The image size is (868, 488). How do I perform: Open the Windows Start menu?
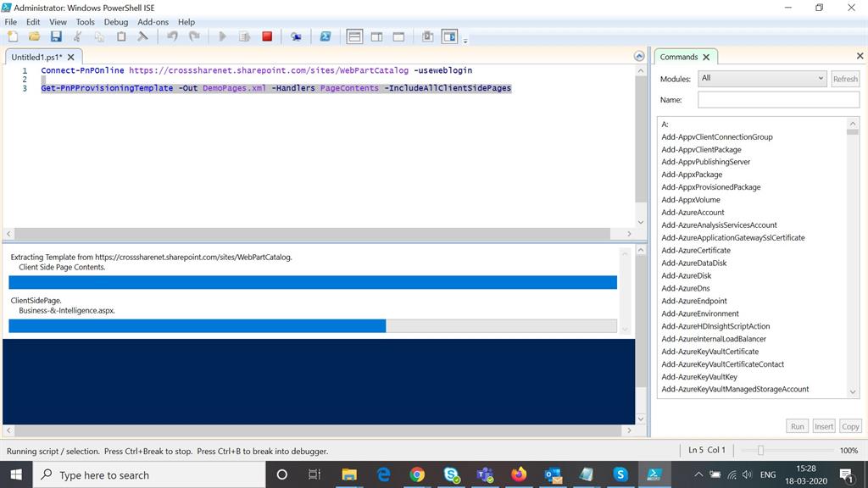16,474
